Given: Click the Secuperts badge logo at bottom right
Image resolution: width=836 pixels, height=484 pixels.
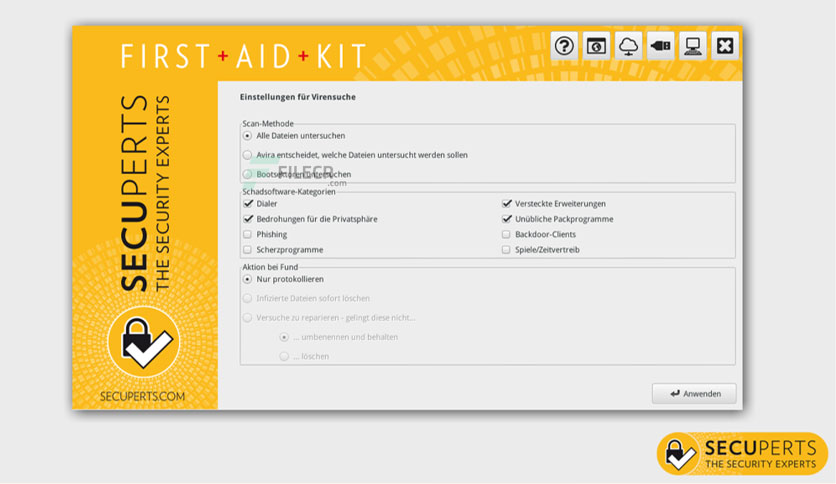Looking at the screenshot, I should point(742,454).
